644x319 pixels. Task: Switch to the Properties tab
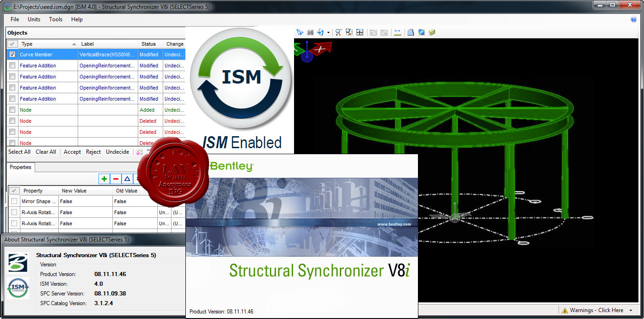pos(20,167)
